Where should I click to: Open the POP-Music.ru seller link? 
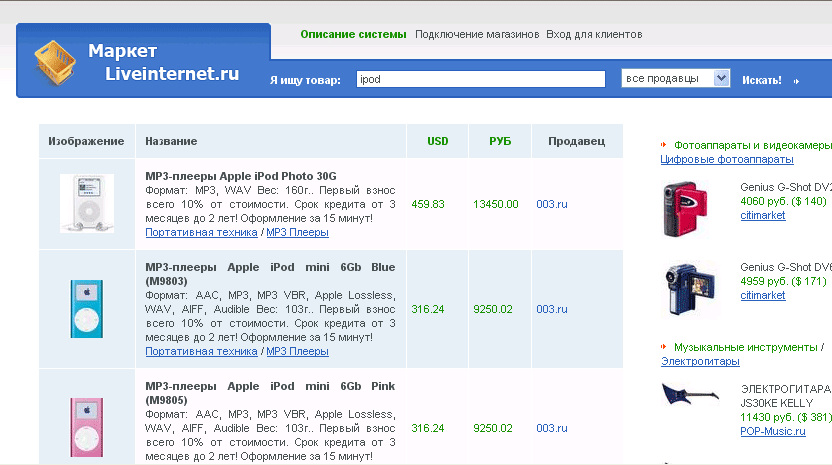pos(773,432)
